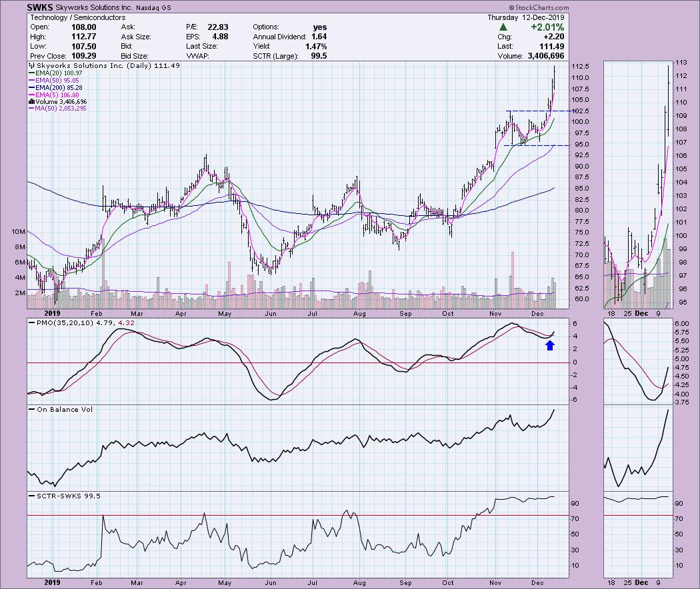Viewport: 700px width, 589px height.
Task: Click the Chg value +2.20
Action: (553, 37)
